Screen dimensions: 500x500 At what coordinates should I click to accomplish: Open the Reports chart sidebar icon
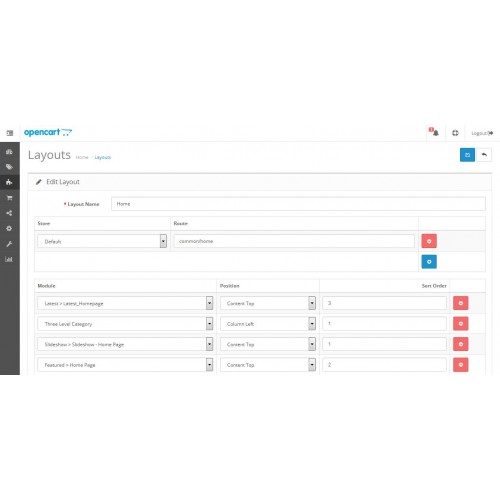9,259
